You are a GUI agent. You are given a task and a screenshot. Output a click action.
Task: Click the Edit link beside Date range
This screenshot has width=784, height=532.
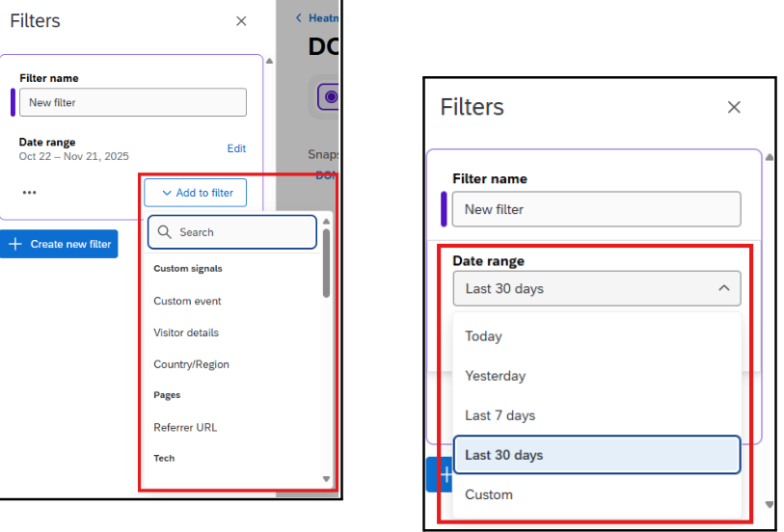coord(236,148)
